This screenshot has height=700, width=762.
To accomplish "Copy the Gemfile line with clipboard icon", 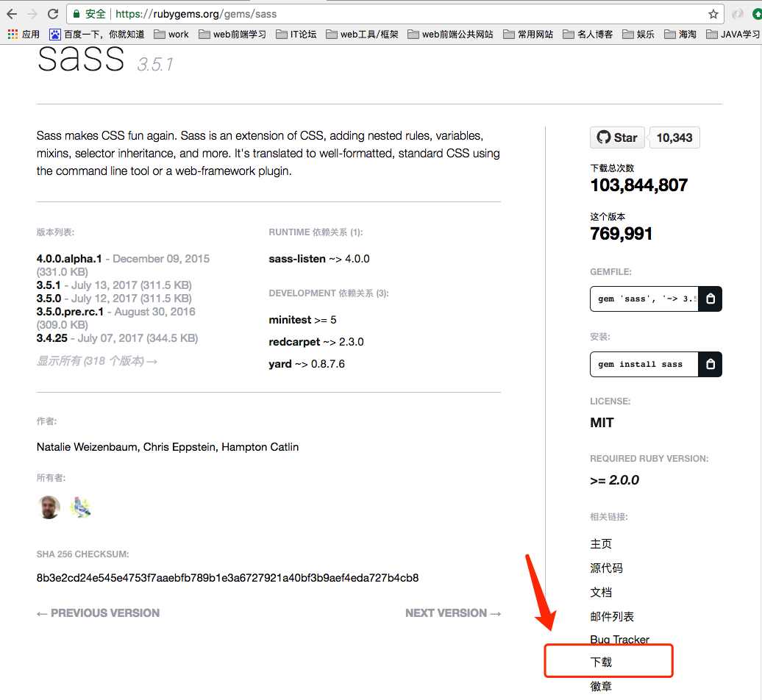I will [710, 299].
